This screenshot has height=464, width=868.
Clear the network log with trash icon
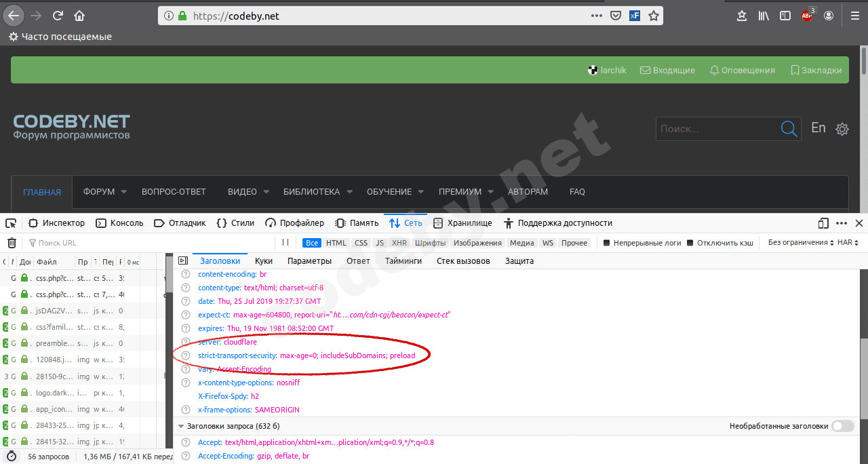click(12, 243)
